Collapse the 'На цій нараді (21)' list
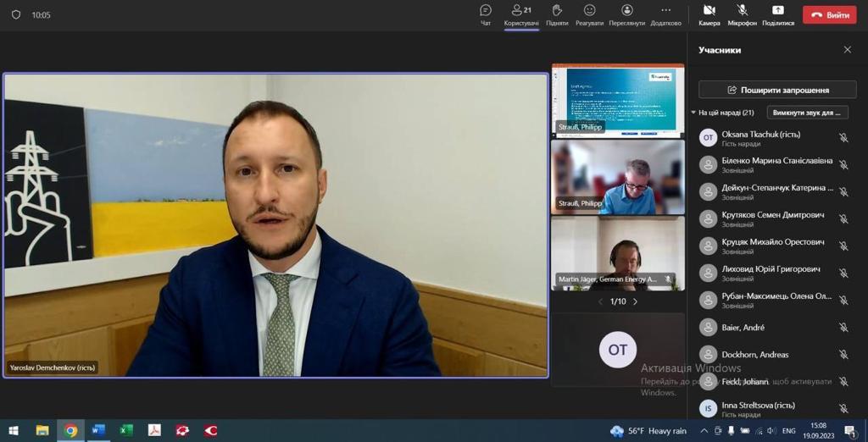 (694, 113)
